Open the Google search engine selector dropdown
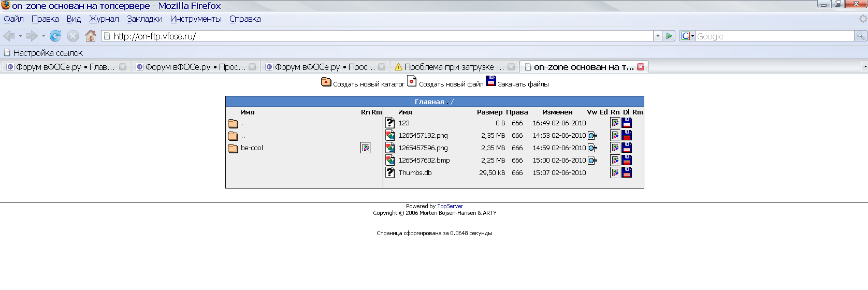The width and height of the screenshot is (868, 290). 687,36
